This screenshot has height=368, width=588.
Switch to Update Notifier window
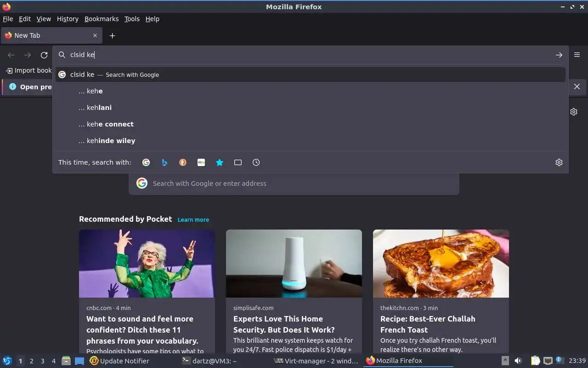[119, 361]
